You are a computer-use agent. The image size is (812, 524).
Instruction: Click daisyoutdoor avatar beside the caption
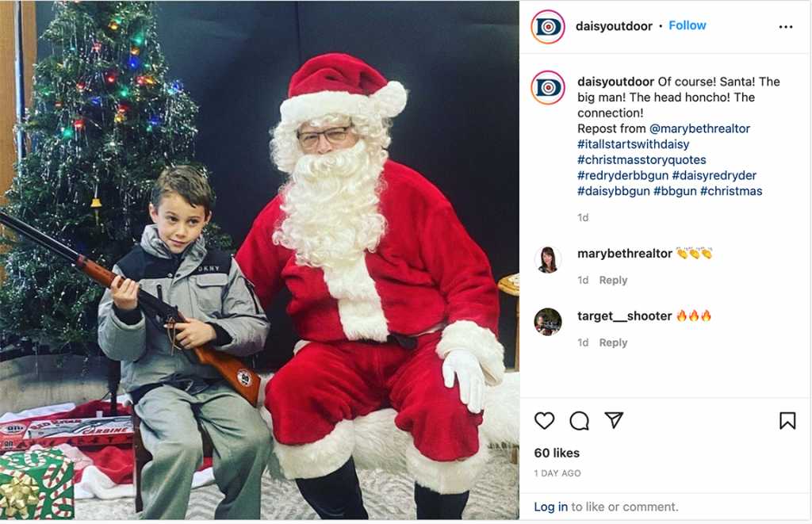click(x=548, y=87)
